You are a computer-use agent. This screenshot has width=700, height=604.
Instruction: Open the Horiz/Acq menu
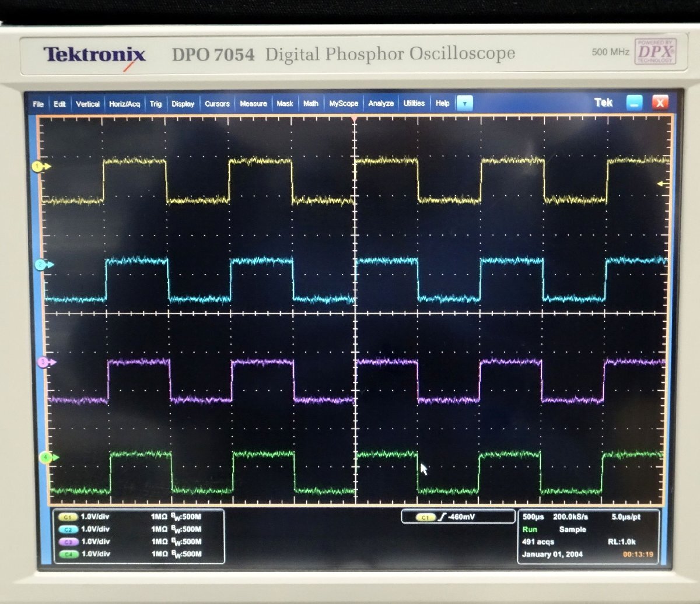pos(124,104)
